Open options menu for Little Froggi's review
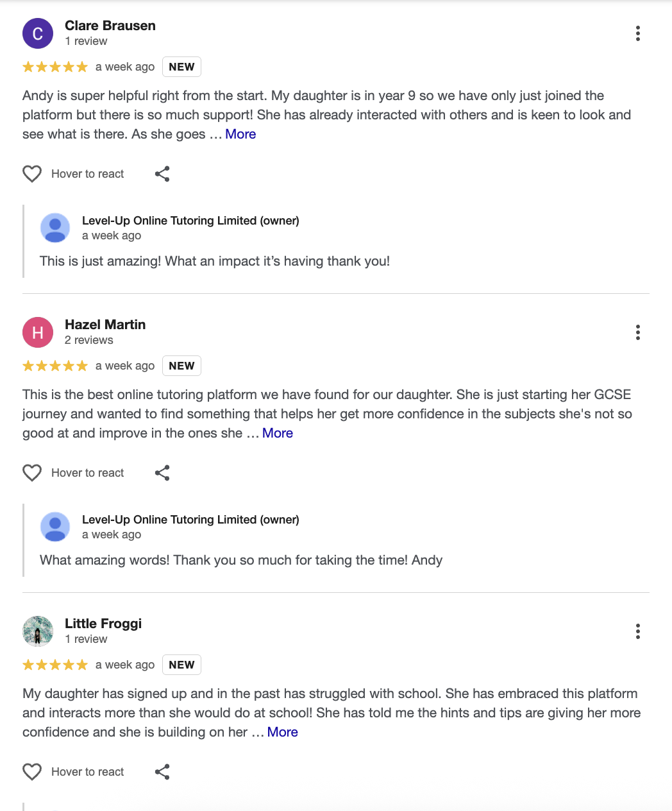 click(x=637, y=631)
